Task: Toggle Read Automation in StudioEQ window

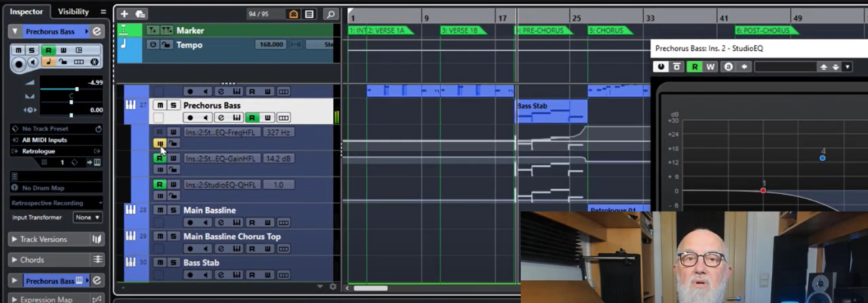Action: point(694,67)
